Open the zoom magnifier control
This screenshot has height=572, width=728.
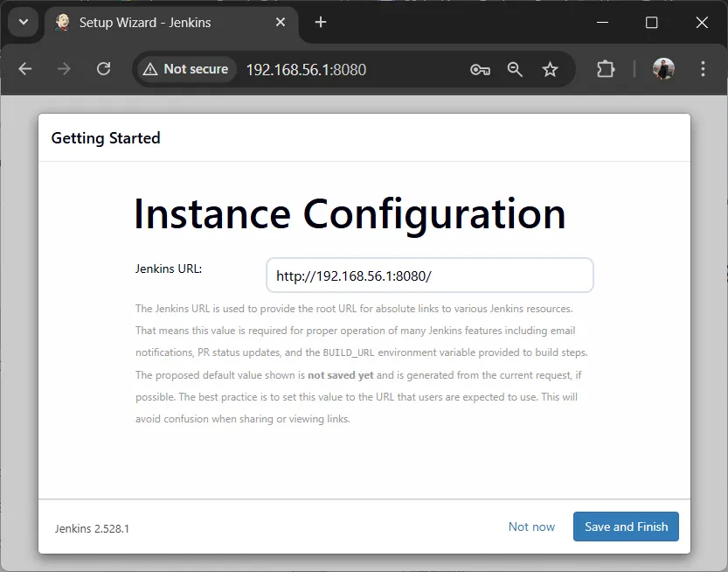(515, 69)
